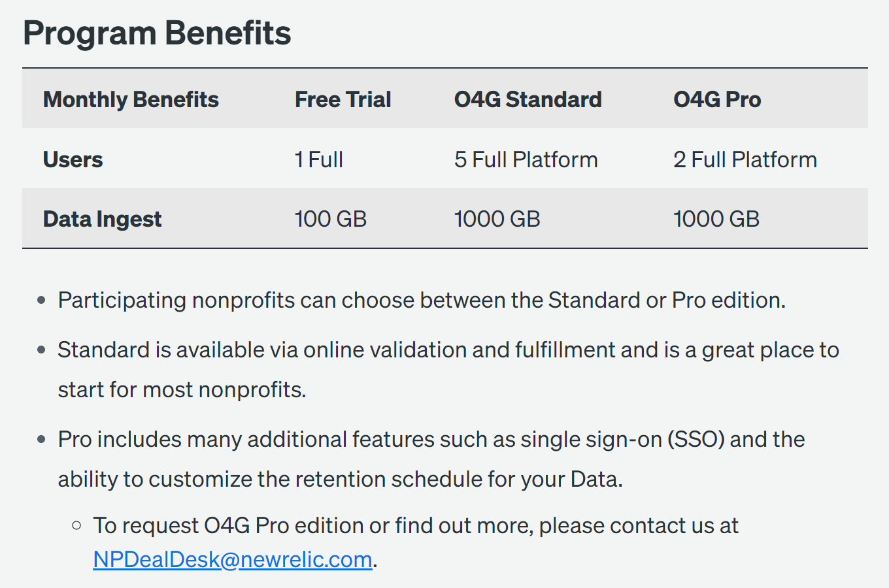Screen dimensions: 889x588
Task: Click the retention schedule customization line
Action: click(340, 480)
